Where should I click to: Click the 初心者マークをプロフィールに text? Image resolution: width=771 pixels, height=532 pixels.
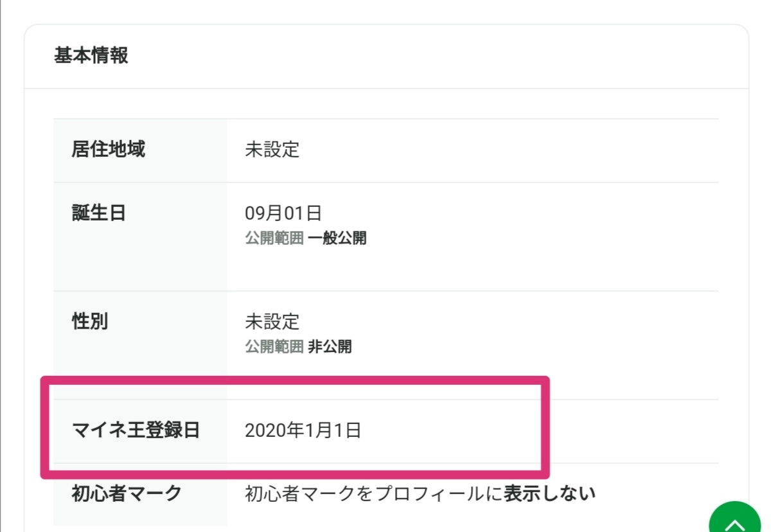pyautogui.click(x=373, y=494)
